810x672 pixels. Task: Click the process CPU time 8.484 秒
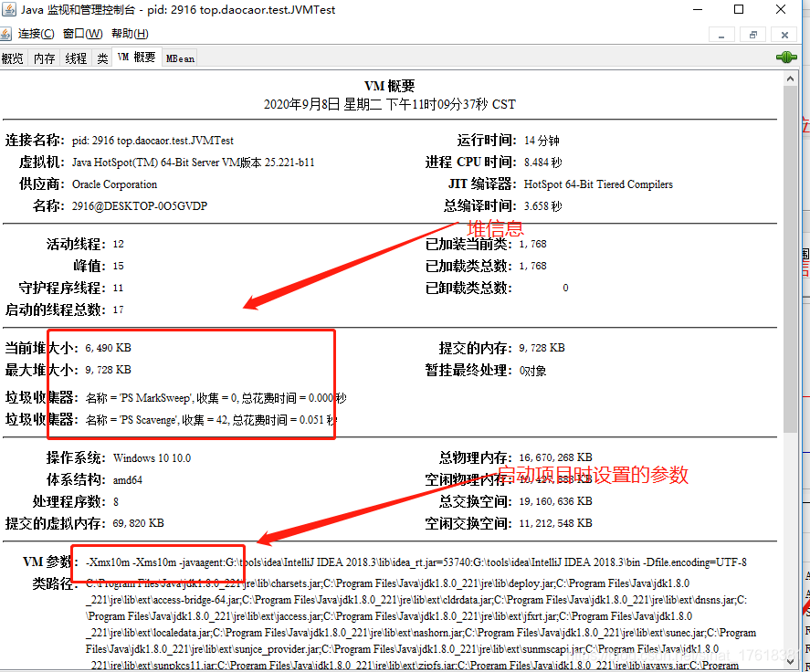click(543, 163)
